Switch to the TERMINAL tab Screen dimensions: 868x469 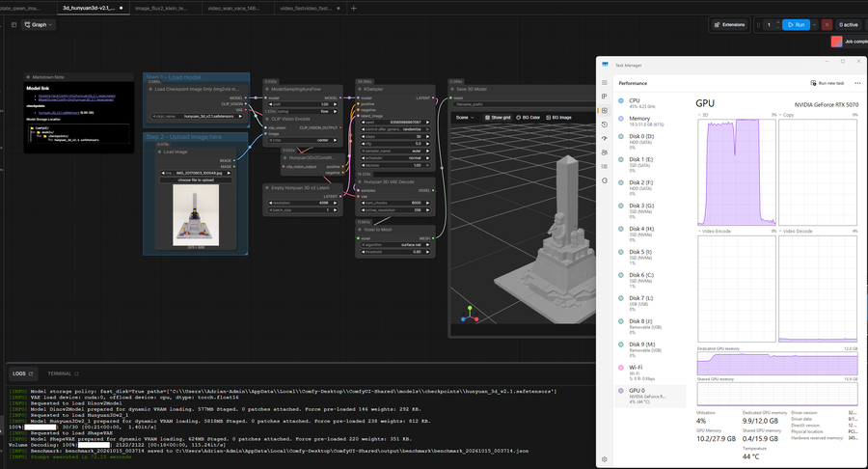click(63, 373)
